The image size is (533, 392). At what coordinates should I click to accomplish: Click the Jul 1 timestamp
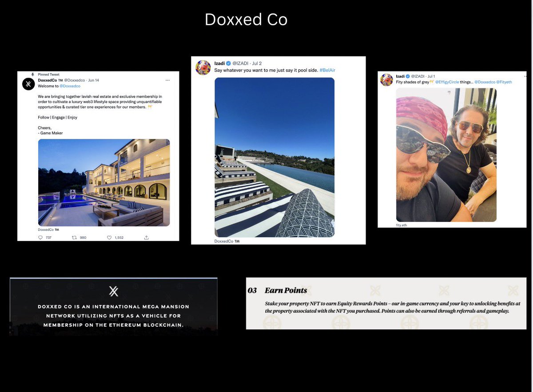431,76
